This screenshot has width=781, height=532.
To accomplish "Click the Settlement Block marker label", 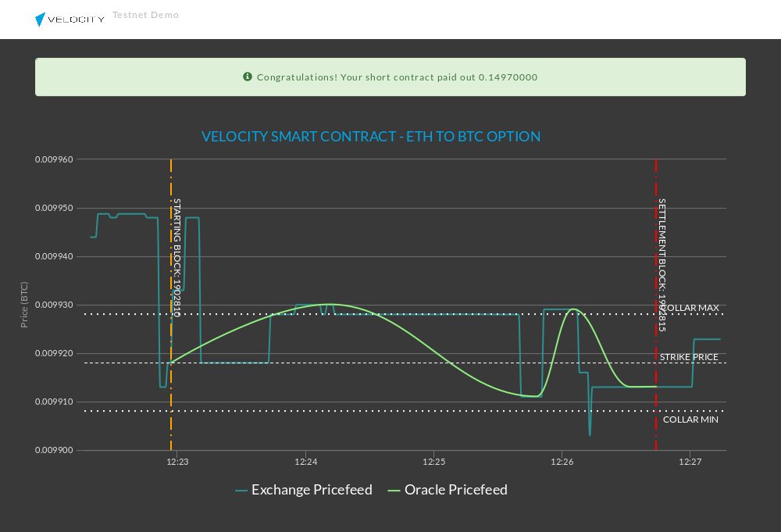I will [662, 265].
